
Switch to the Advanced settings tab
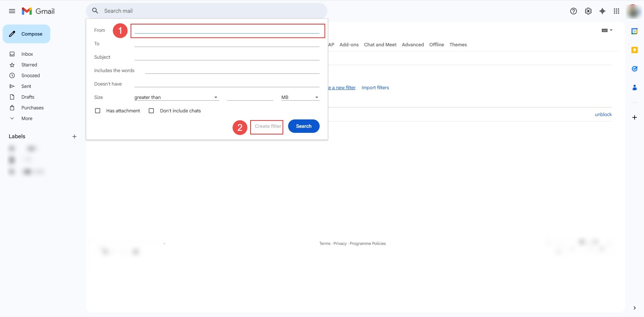413,45
